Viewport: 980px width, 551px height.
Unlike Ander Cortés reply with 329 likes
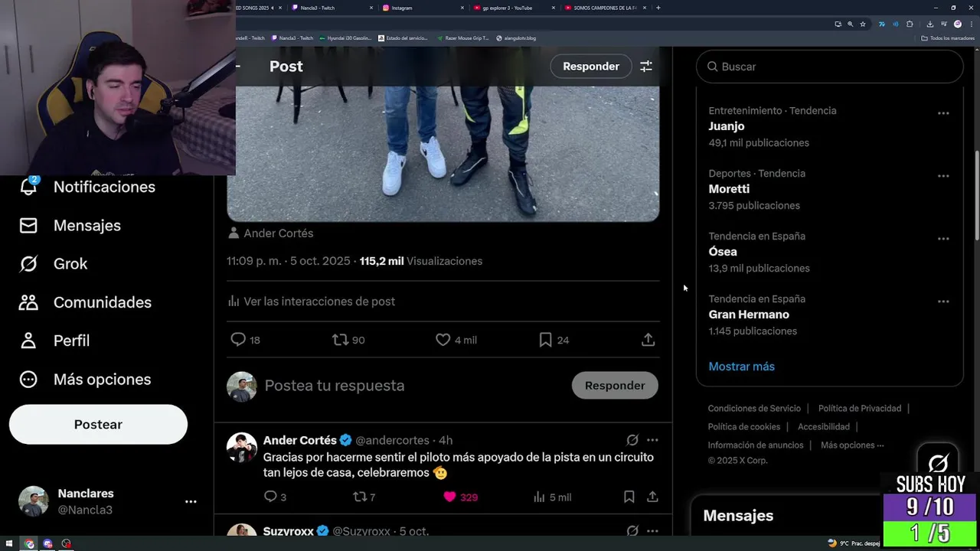click(x=460, y=497)
